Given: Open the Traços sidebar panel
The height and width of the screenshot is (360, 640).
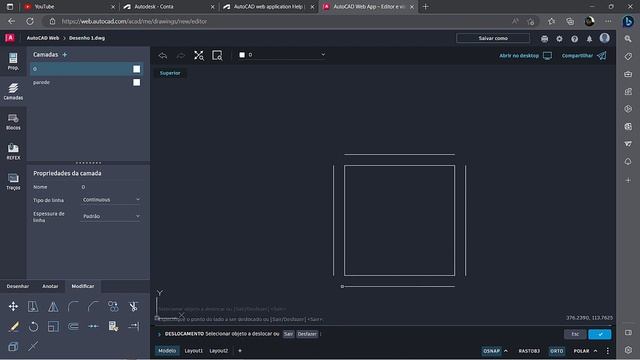Looking at the screenshot, I should coord(13,181).
